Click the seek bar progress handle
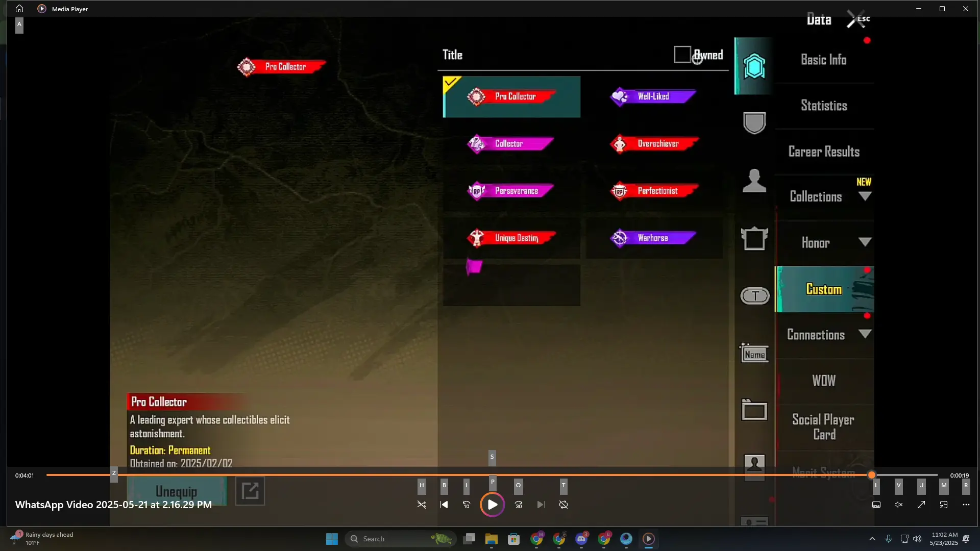Image resolution: width=980 pixels, height=551 pixels. [x=872, y=475]
